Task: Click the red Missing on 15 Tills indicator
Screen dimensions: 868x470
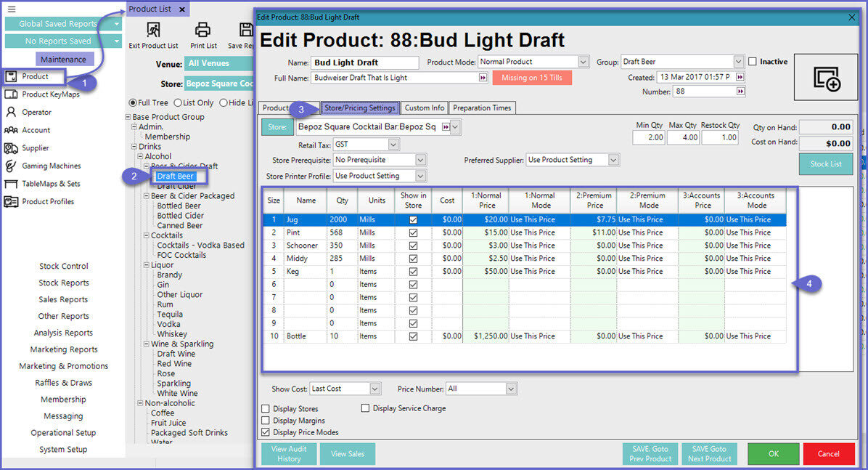Action: [x=532, y=78]
